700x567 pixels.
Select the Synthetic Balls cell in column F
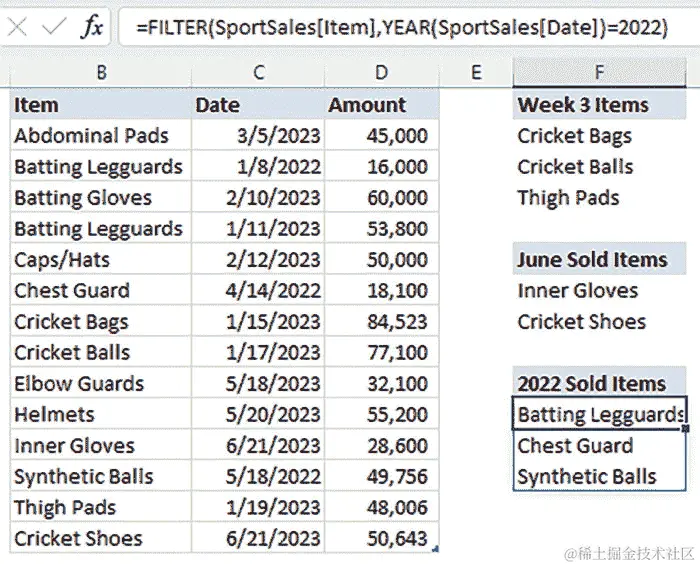[x=600, y=476]
